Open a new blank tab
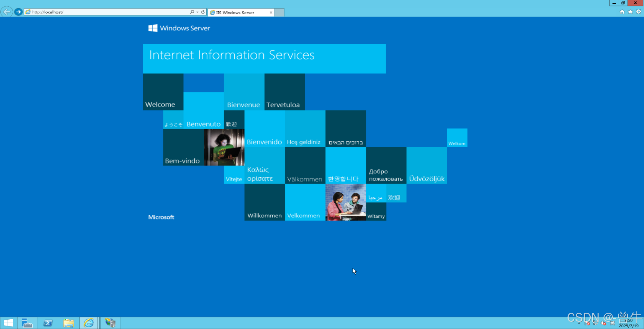The width and height of the screenshot is (644, 329). coord(279,12)
